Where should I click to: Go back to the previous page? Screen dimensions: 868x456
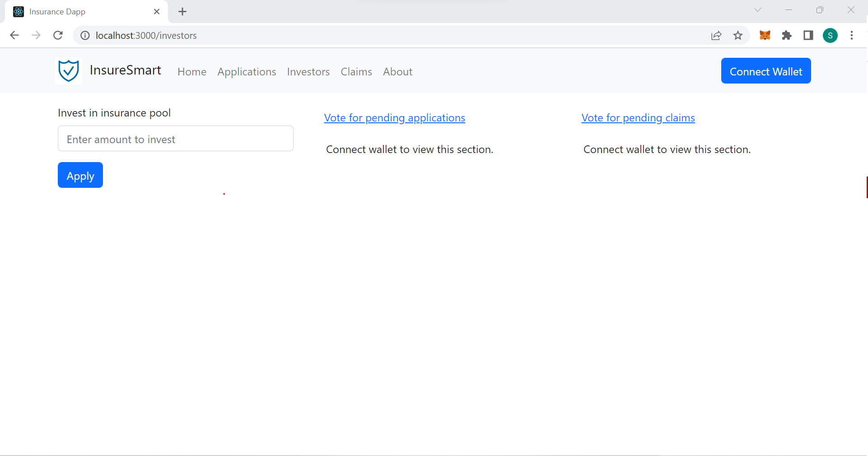14,35
